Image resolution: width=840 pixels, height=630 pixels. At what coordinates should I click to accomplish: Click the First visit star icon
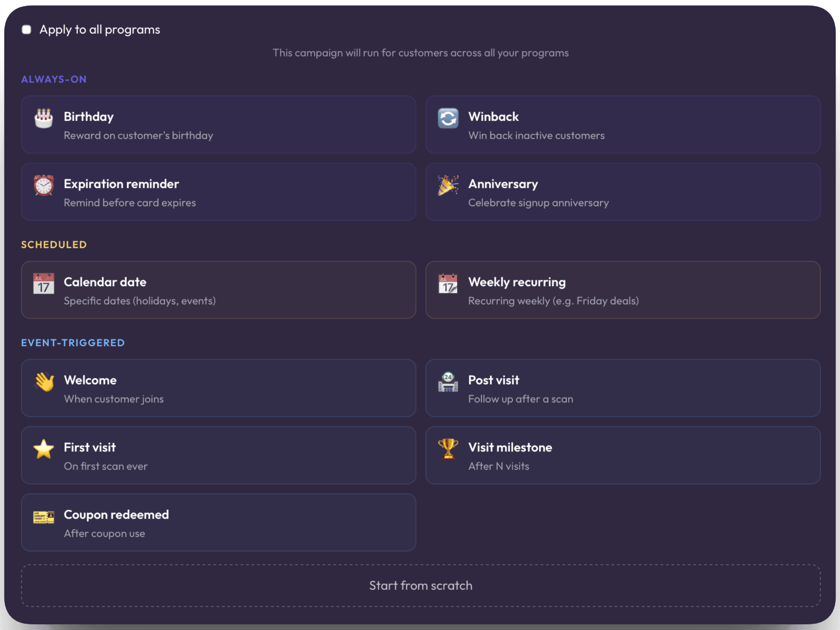click(44, 449)
